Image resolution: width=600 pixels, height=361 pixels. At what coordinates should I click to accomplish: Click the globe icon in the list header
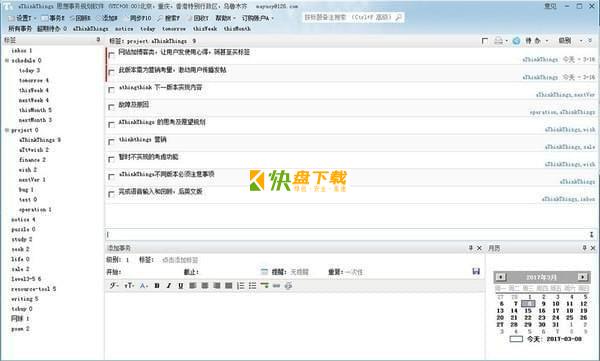point(516,41)
